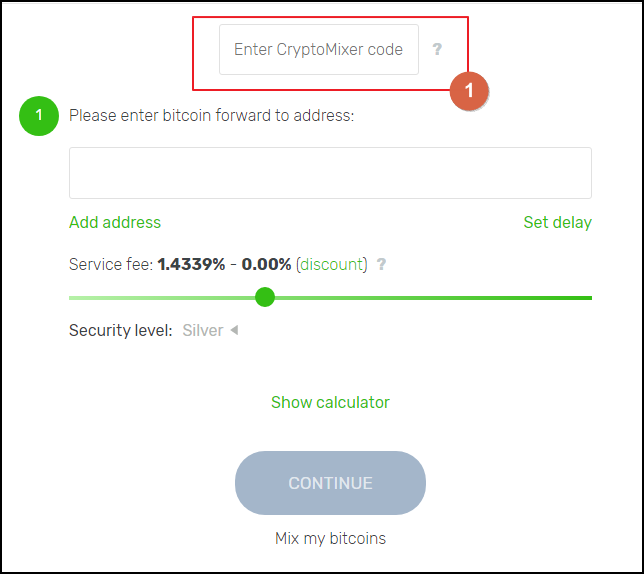Viewport: 644px width, 574px height.
Task: Click the 'Please enter bitcoin forward to address' label
Action: 211,115
